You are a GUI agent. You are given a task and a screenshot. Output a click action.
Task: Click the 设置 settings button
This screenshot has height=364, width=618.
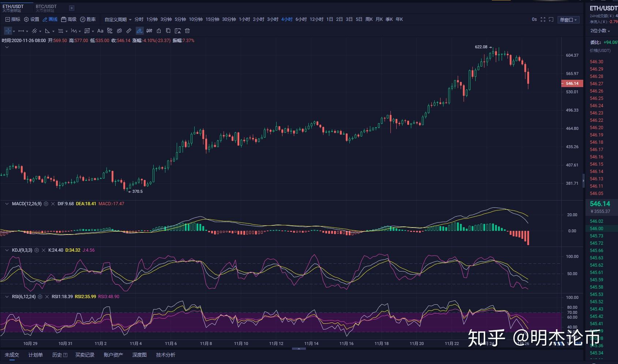pyautogui.click(x=31, y=19)
